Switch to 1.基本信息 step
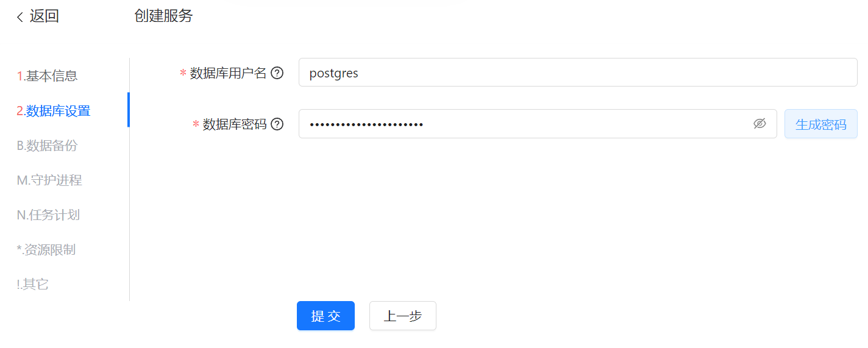 [47, 76]
